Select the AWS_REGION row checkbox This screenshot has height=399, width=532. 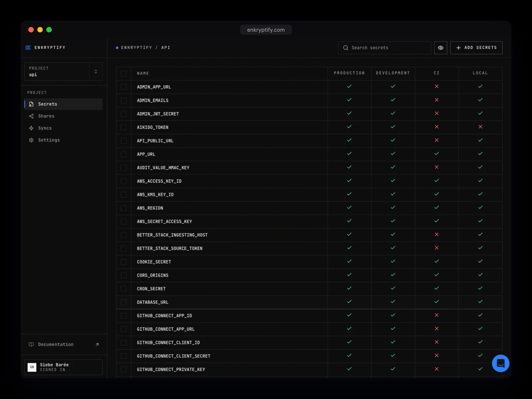(x=124, y=208)
